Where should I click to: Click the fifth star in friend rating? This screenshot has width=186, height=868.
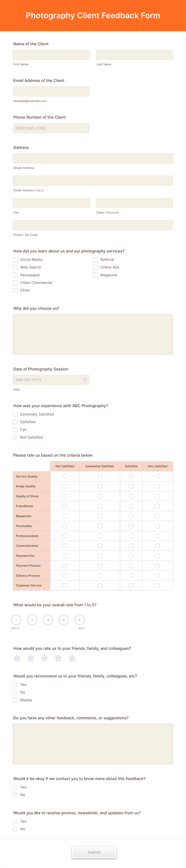coord(72,658)
